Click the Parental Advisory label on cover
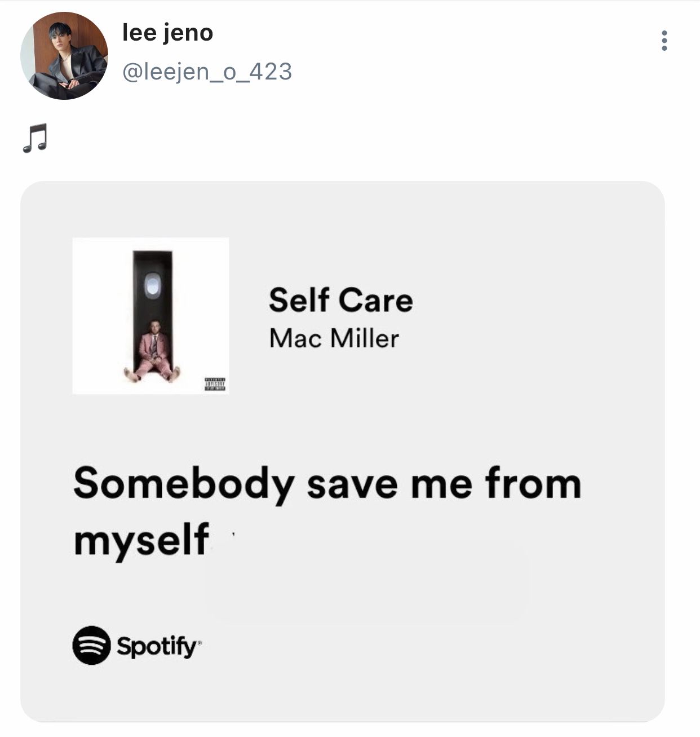700x737 pixels. [x=215, y=384]
